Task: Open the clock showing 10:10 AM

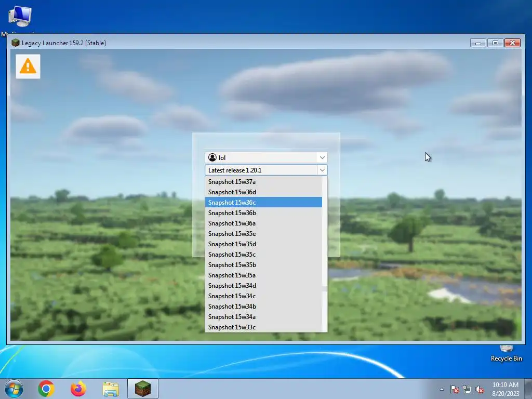Action: (506, 389)
